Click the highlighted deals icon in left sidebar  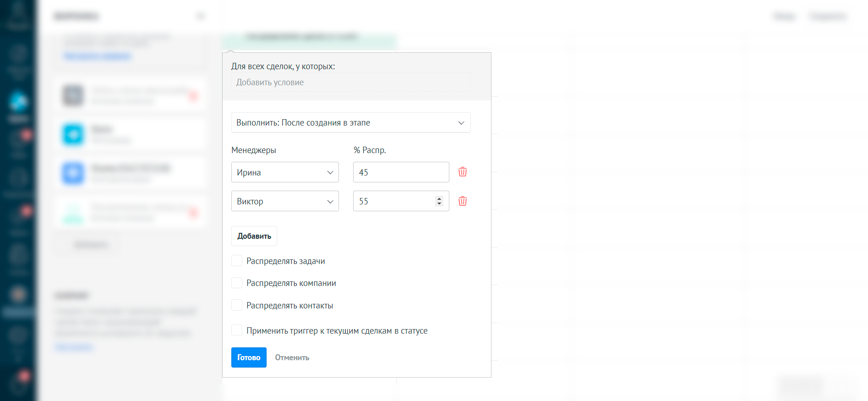18,102
